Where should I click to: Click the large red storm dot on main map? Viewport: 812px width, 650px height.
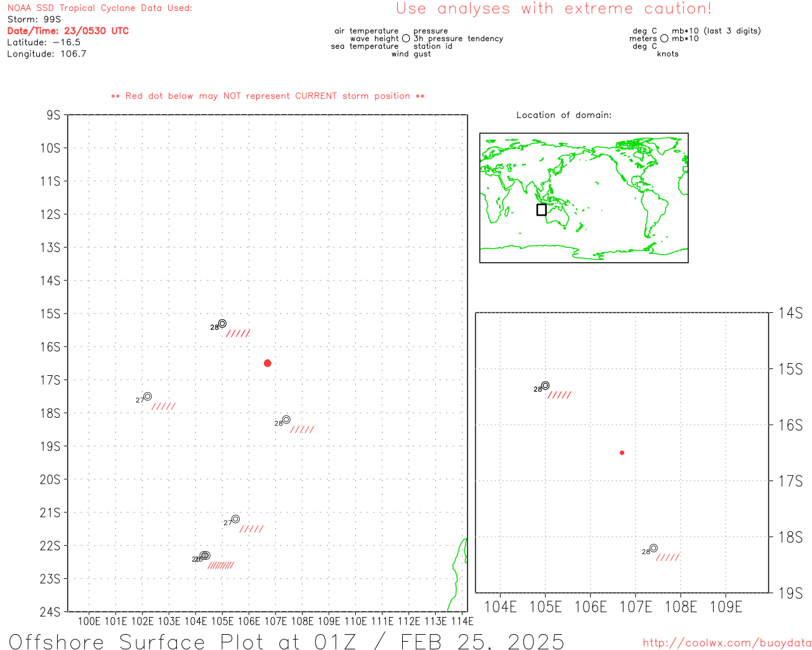tap(268, 363)
